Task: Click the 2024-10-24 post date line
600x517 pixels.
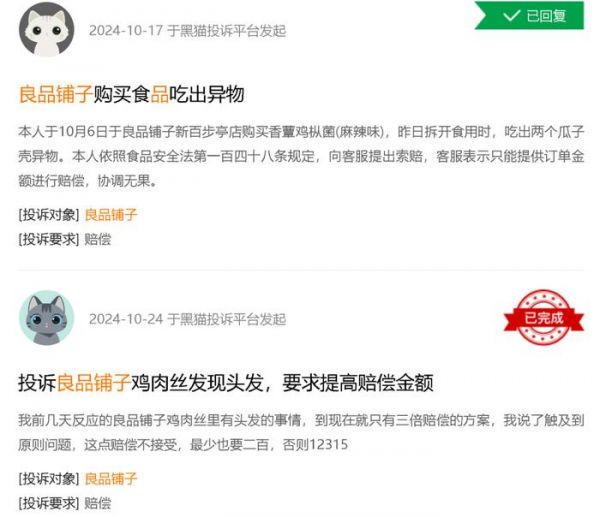Action: tap(188, 319)
